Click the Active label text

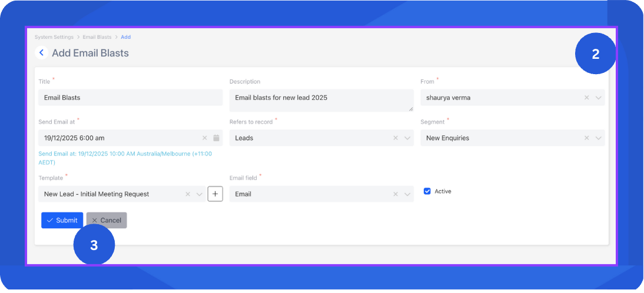[443, 191]
